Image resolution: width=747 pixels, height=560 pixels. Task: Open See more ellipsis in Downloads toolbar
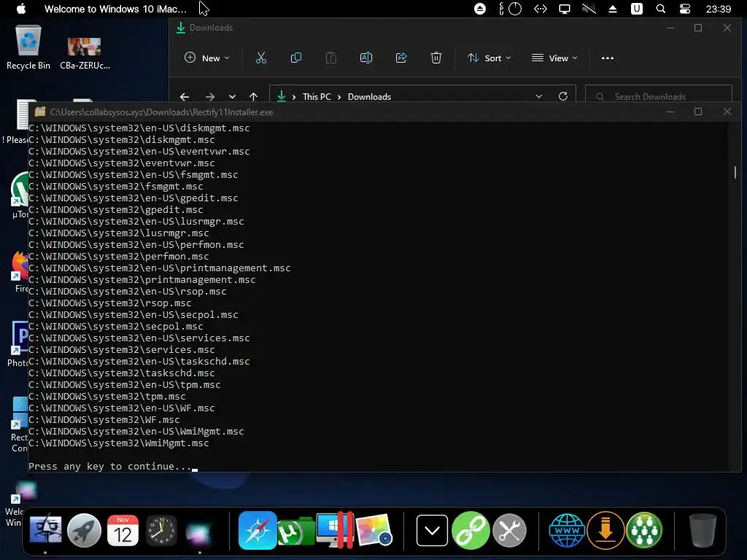[x=608, y=58]
